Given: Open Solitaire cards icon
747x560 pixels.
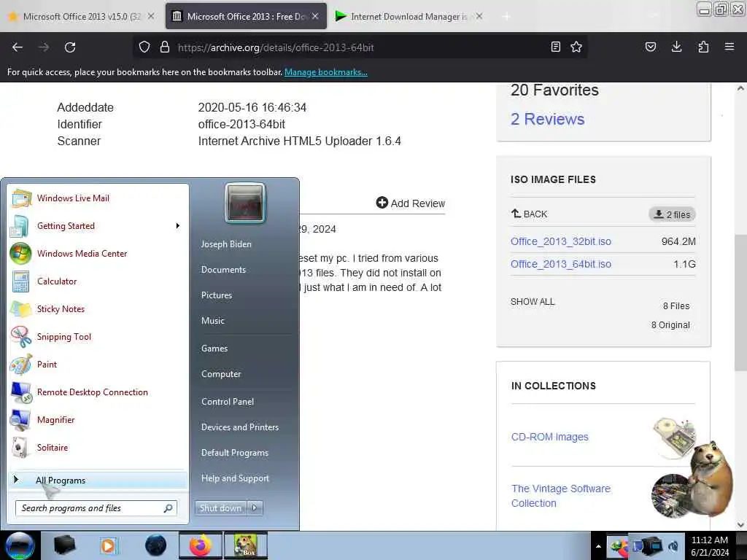Looking at the screenshot, I should pyautogui.click(x=20, y=448).
